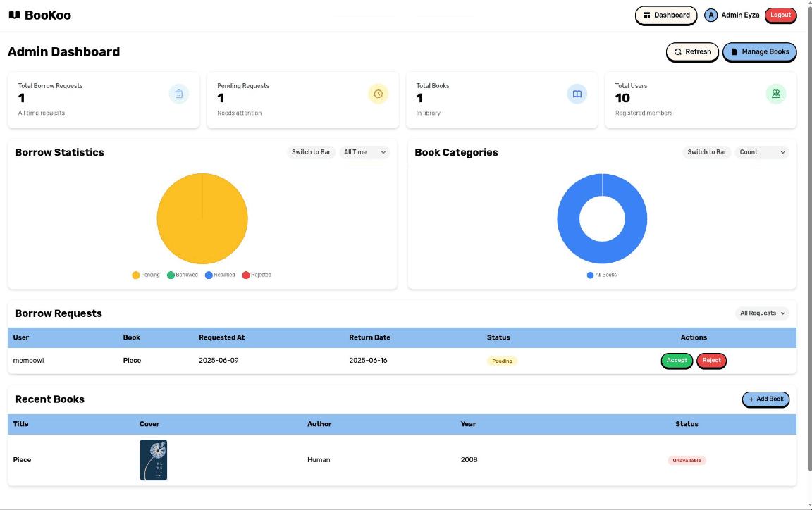Toggle the Pending legend item
This screenshot has height=510, width=812.
tap(146, 275)
